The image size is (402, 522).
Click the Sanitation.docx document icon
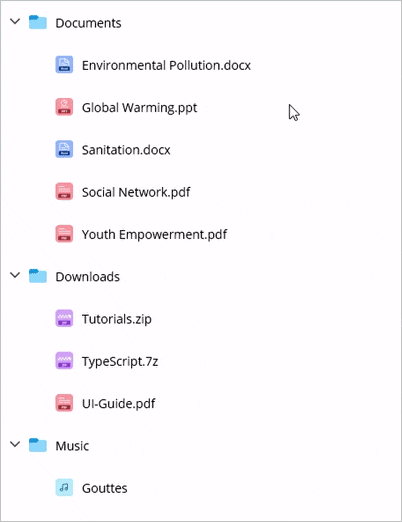pyautogui.click(x=64, y=149)
